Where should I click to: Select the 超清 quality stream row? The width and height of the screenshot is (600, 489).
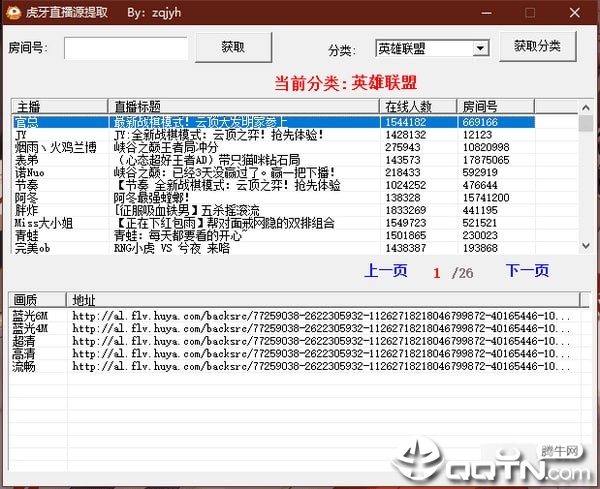coord(294,341)
